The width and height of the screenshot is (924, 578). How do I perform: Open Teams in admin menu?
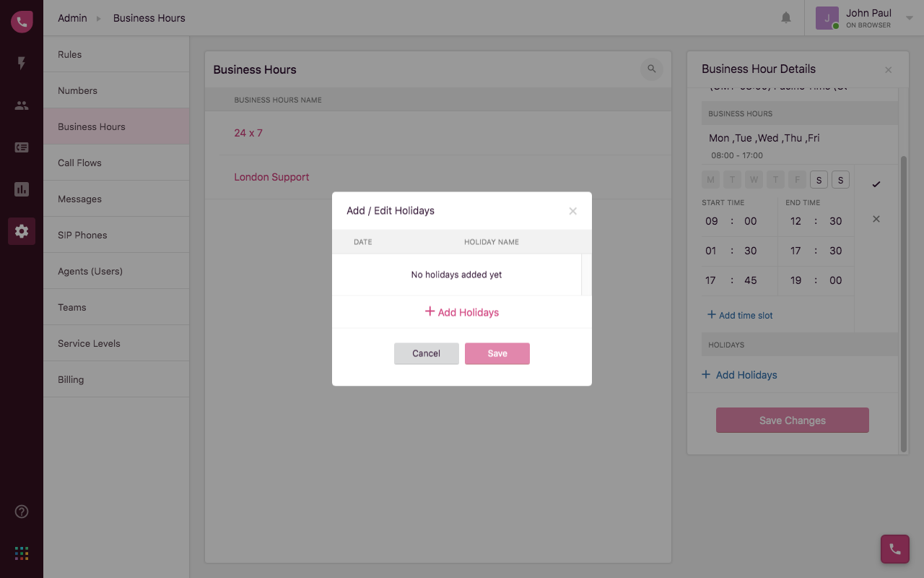click(x=116, y=307)
